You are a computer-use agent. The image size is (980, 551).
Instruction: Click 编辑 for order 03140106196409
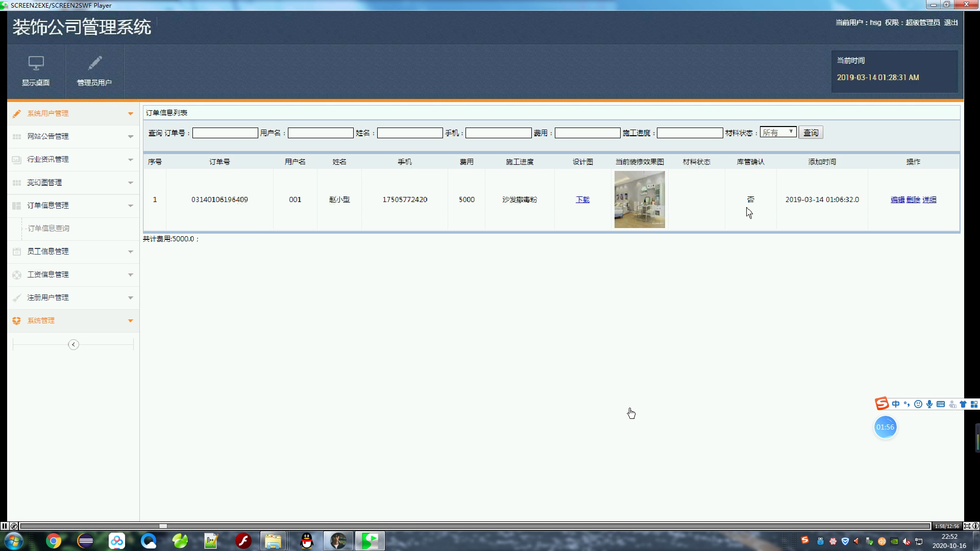[897, 199]
